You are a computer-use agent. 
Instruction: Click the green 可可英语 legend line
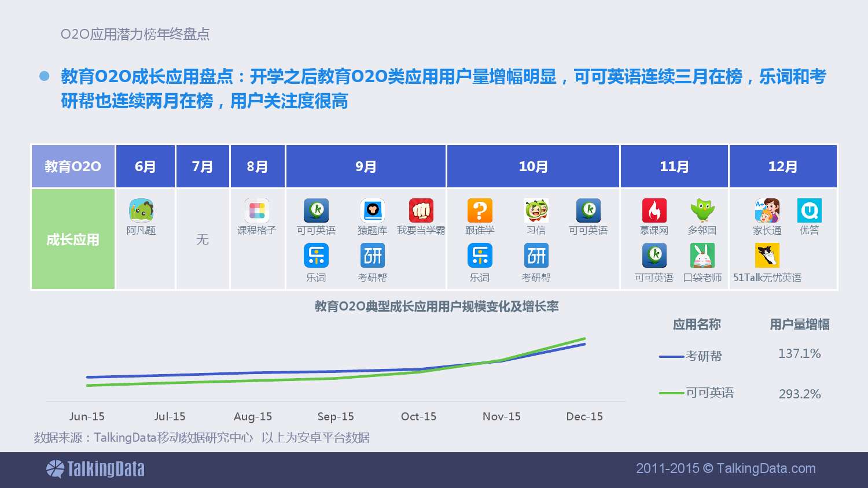point(672,393)
